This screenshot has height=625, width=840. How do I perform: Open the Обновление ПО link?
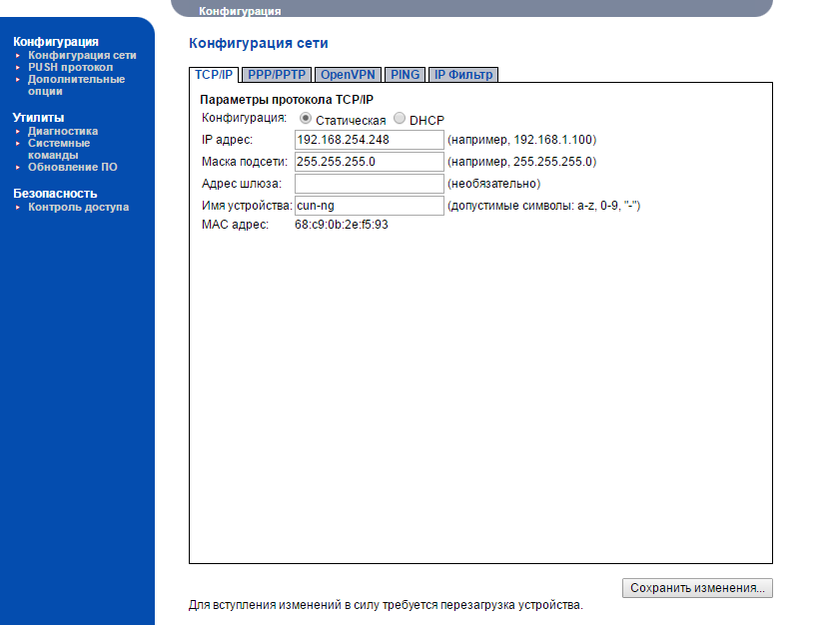(x=72, y=167)
